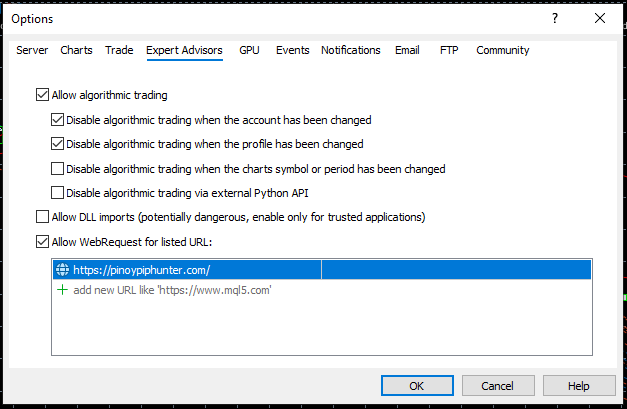Click the green plus add-URL icon
The width and height of the screenshot is (627, 409).
(62, 290)
